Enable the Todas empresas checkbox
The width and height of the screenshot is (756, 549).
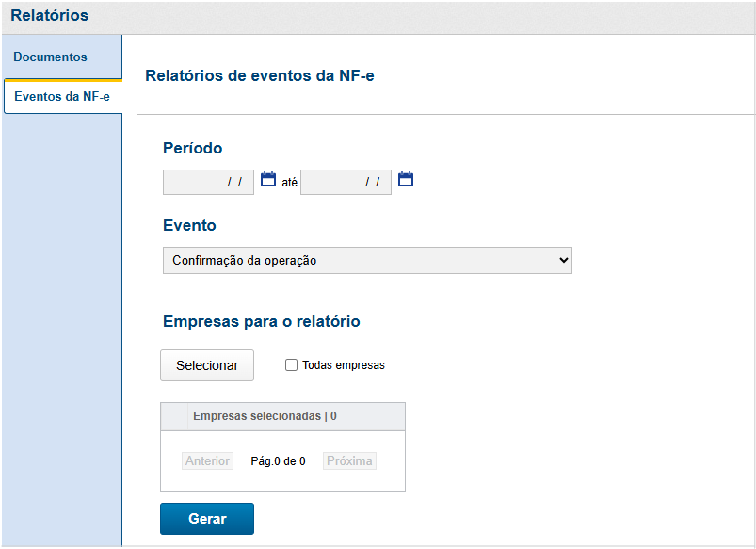point(292,365)
